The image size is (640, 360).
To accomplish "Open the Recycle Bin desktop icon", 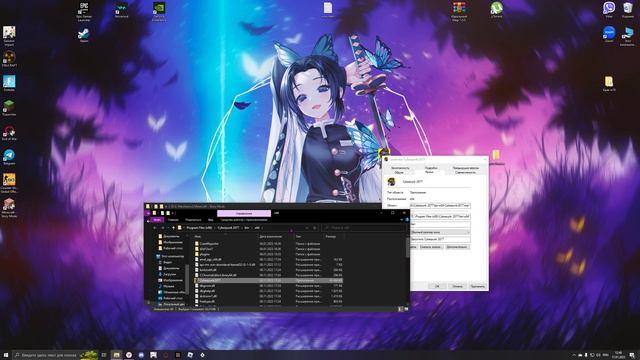I will (628, 10).
